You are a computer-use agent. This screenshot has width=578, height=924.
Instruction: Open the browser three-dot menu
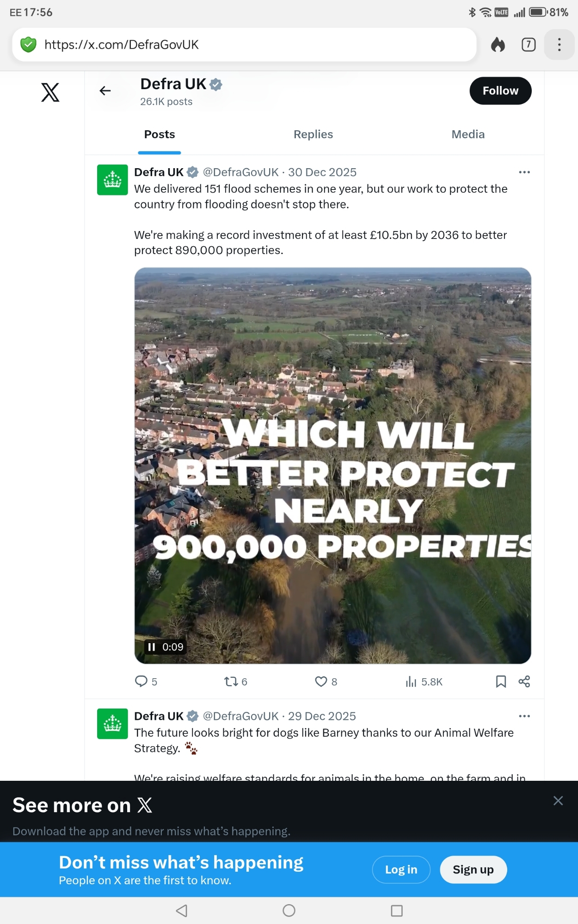[x=560, y=45]
